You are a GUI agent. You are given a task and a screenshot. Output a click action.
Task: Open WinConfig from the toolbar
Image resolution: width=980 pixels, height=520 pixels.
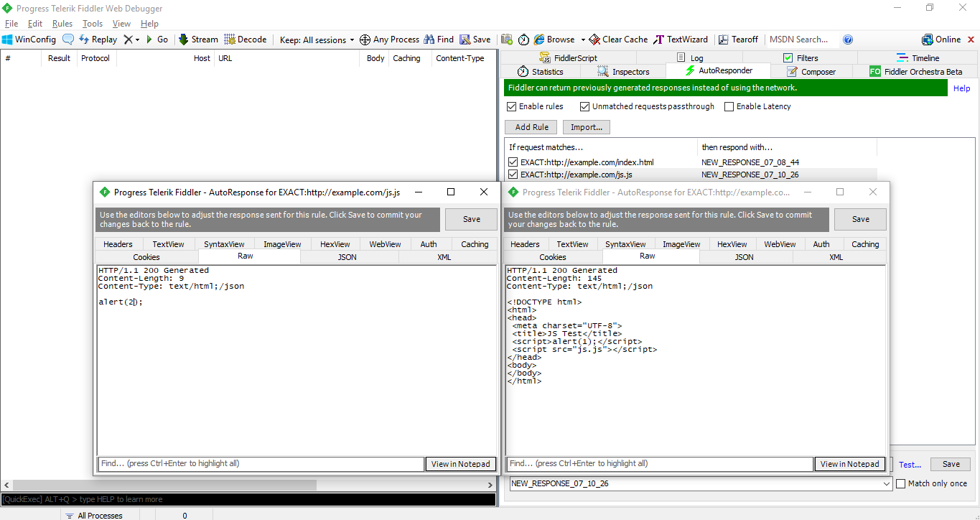point(29,40)
